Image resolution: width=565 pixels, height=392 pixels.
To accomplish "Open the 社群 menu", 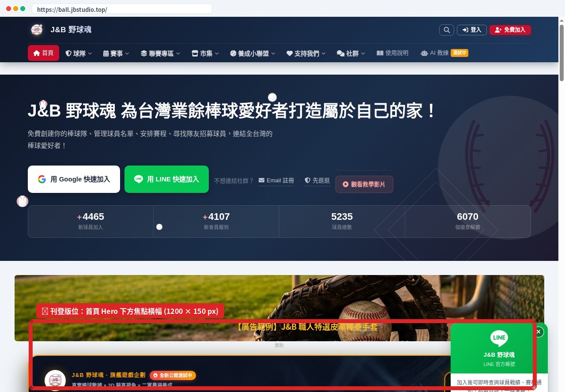I will click(x=351, y=53).
